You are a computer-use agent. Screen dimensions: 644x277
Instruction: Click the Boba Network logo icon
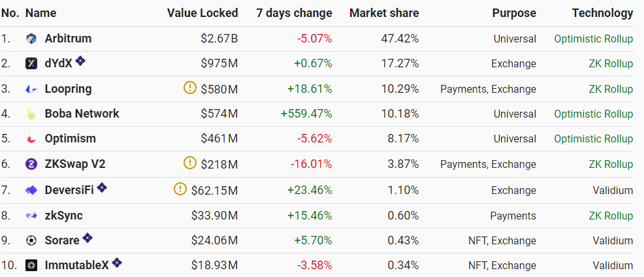pyautogui.click(x=31, y=114)
